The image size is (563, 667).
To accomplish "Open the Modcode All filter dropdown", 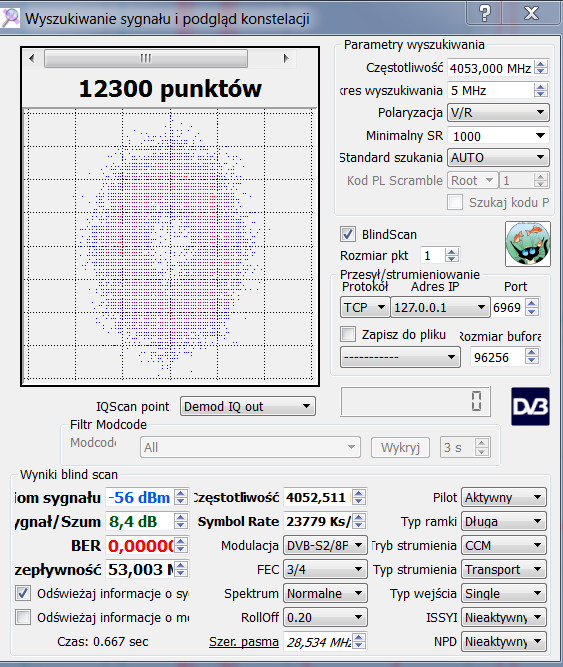I will tap(250, 447).
